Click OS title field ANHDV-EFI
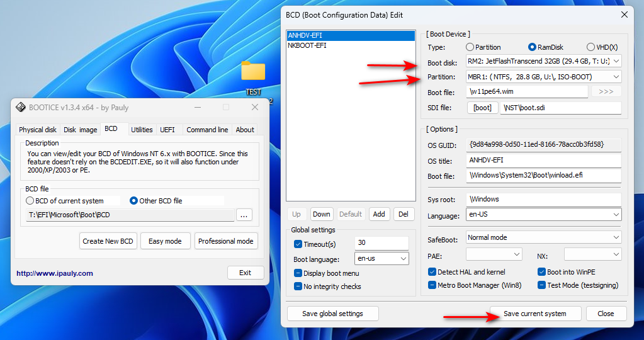This screenshot has height=340, width=644. [x=544, y=161]
